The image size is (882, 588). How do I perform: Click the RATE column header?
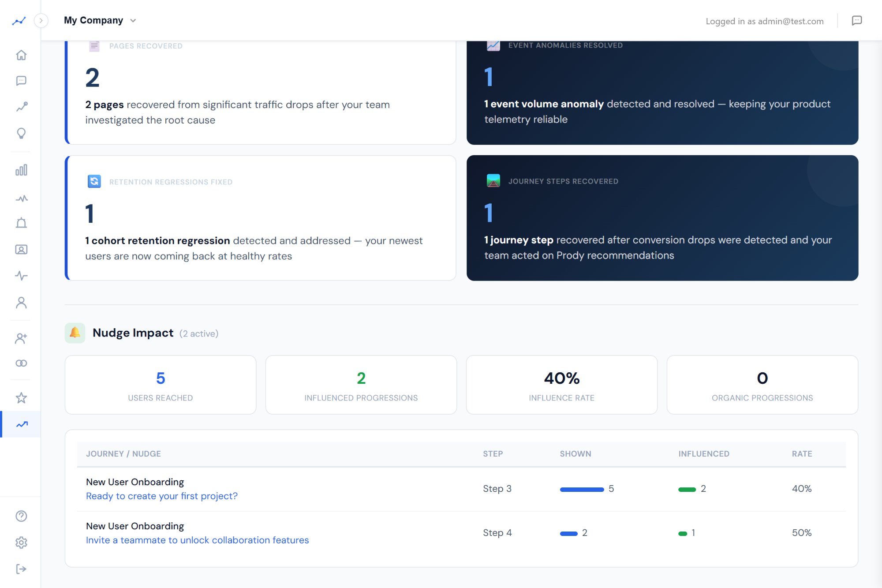point(802,454)
